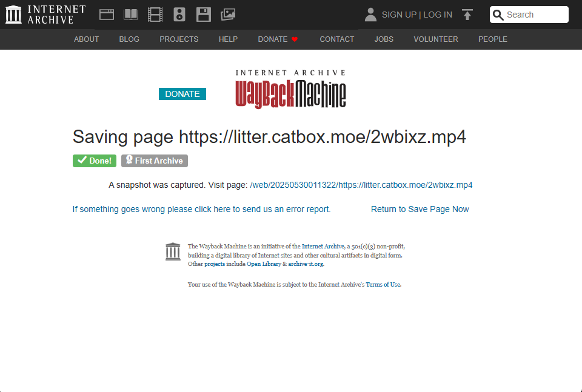582x392 pixels.
Task: Click the teal DONATE button
Action: 182,94
